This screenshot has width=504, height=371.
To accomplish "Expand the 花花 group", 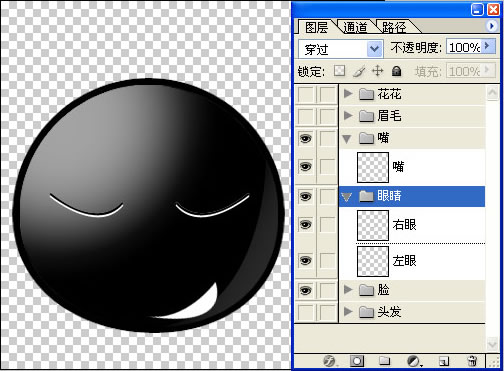I will pyautogui.click(x=348, y=94).
